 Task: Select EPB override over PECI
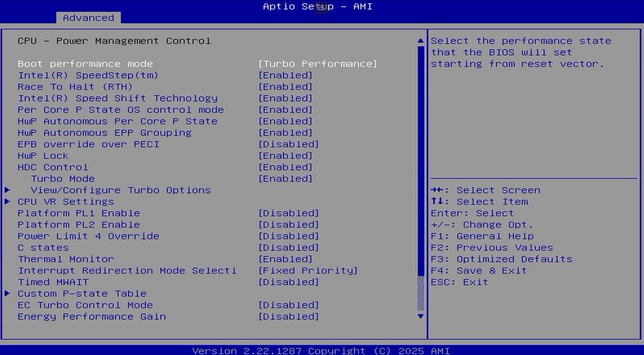pos(88,144)
